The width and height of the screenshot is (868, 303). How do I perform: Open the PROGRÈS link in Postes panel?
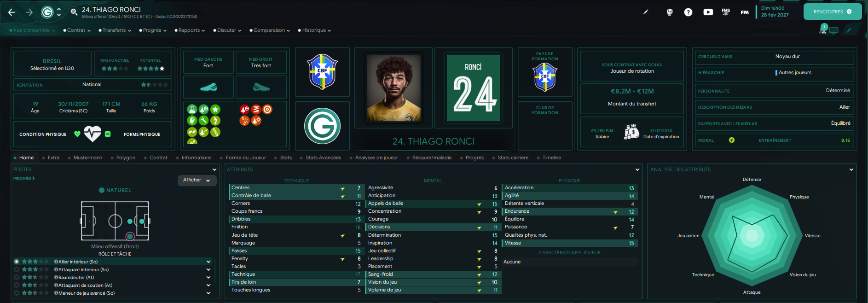coord(24,178)
